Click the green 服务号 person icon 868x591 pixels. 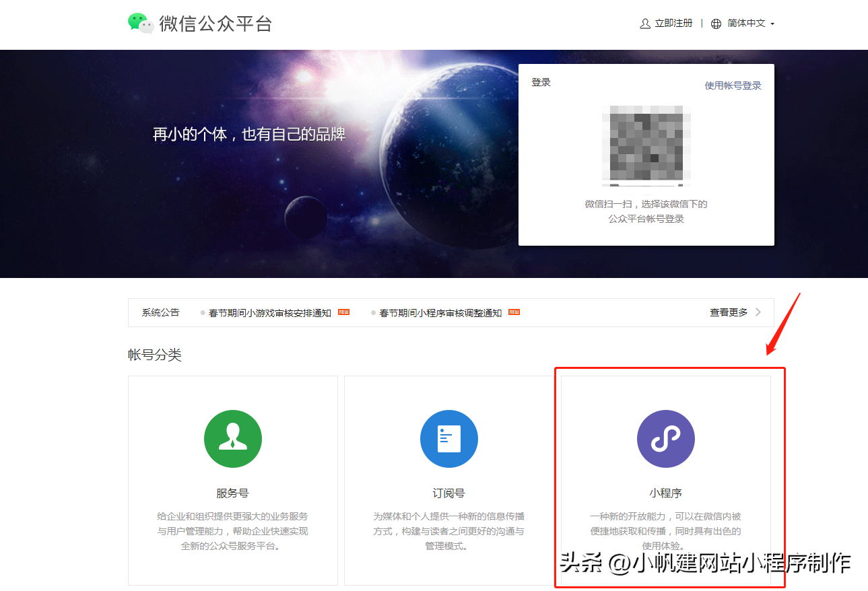click(233, 439)
